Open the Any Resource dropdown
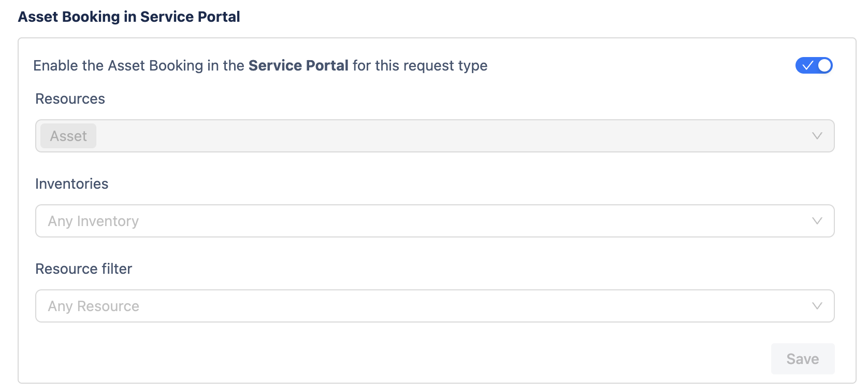The height and width of the screenshot is (392, 868). click(435, 306)
